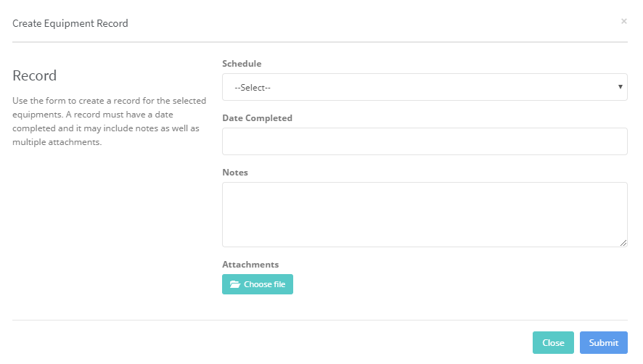This screenshot has height=364, width=643.
Task: Click the Choose file button text
Action: pyautogui.click(x=264, y=284)
